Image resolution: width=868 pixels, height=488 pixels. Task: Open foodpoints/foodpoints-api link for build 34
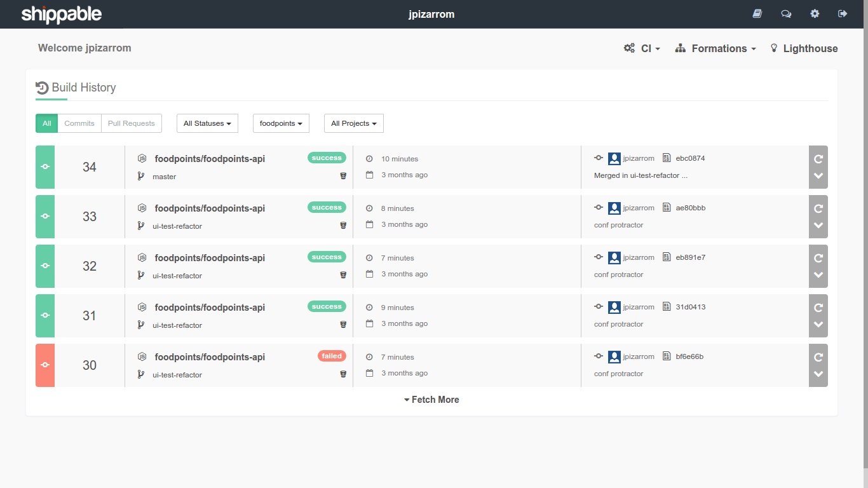point(210,159)
